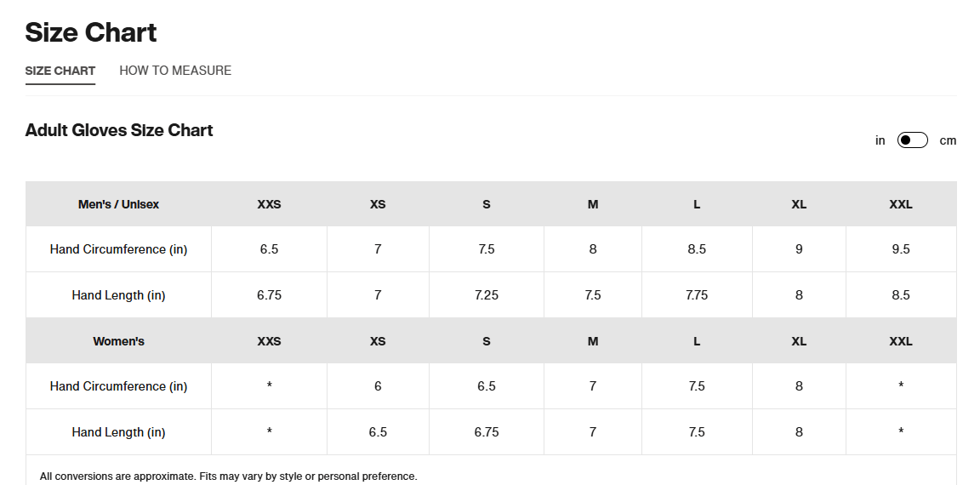Click the "cm" unit label

coord(948,140)
